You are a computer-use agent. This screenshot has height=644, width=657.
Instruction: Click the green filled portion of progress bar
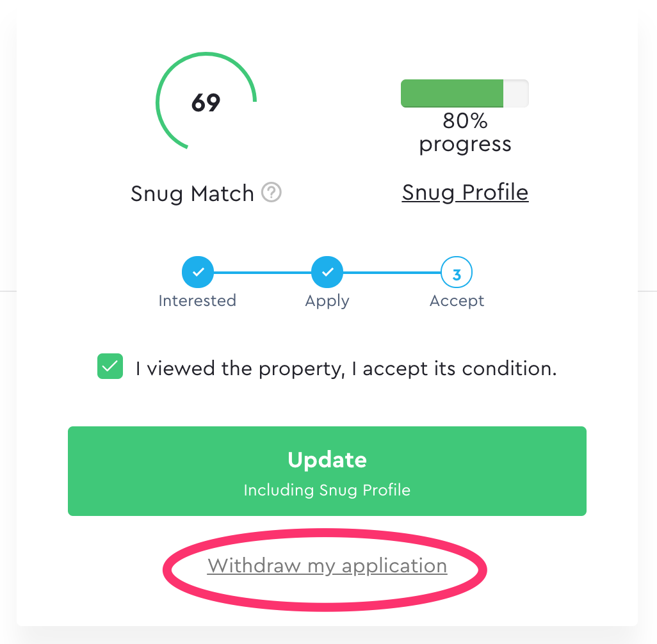(452, 93)
